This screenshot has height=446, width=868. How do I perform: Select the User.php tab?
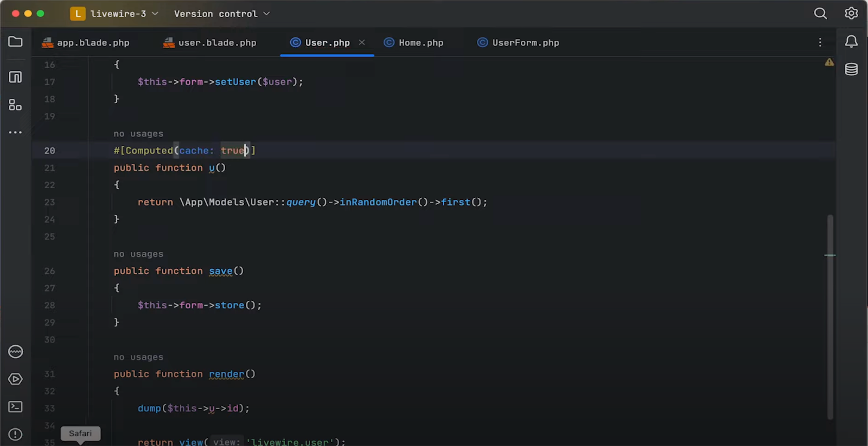(327, 43)
